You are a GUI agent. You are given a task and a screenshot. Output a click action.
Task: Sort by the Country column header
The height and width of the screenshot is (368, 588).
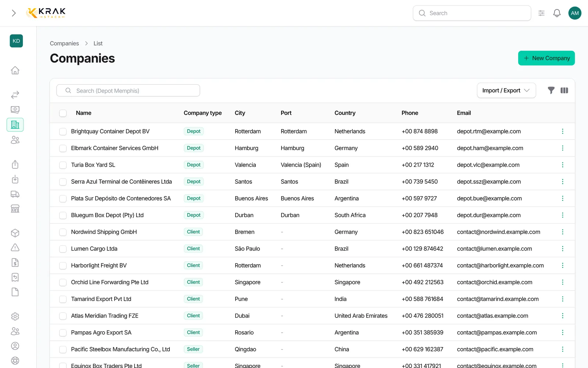(345, 113)
